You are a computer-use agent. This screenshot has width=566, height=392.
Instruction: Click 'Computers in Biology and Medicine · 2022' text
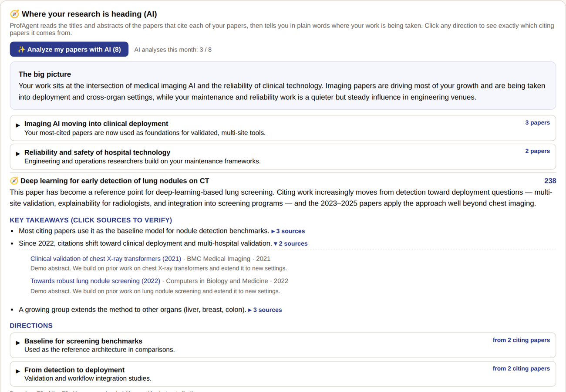227,281
